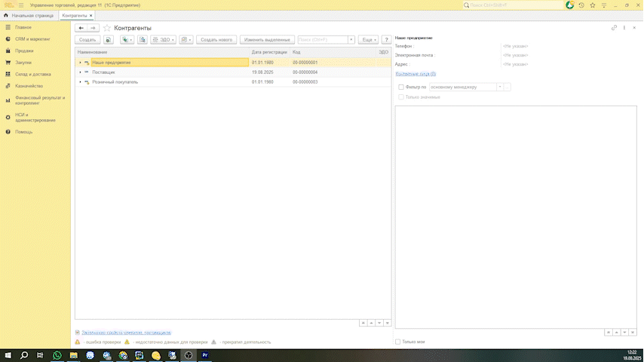Open the history clock icon
The width and height of the screenshot is (644, 362).
(581, 5)
